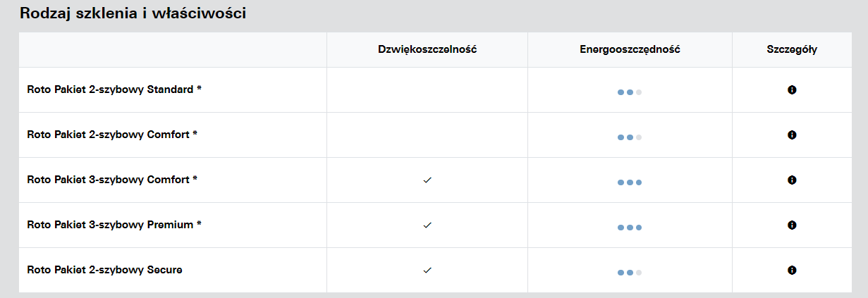Image resolution: width=868 pixels, height=298 pixels.
Task: Click the Dźwiękoszczelność column header
Action: [x=427, y=50]
